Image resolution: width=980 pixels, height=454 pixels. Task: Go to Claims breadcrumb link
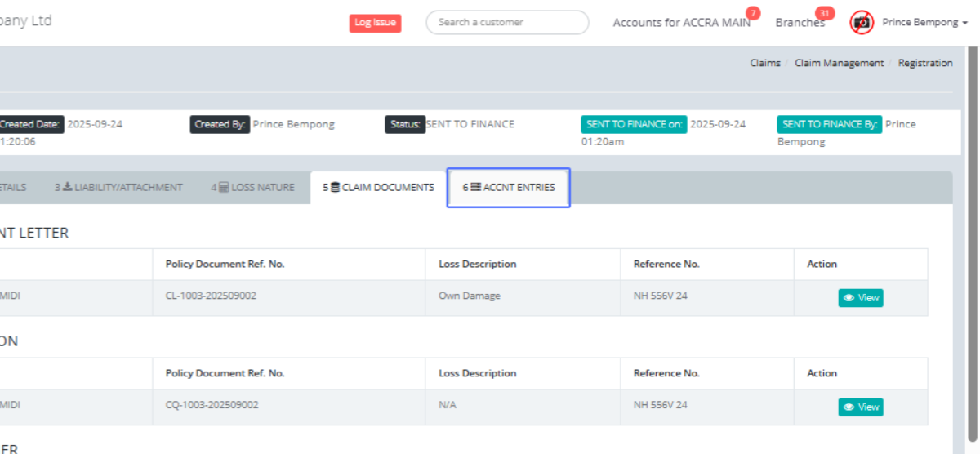tap(764, 63)
